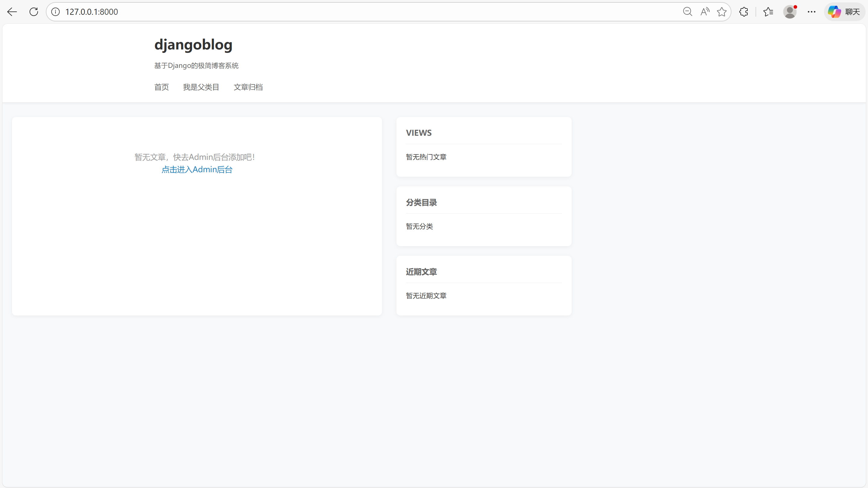
Task: Open the read aloud icon
Action: (705, 12)
